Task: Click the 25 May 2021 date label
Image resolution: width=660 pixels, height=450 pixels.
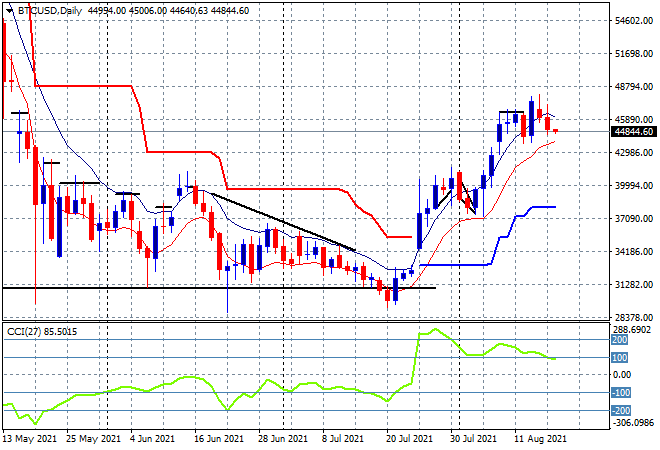Action: point(93,439)
